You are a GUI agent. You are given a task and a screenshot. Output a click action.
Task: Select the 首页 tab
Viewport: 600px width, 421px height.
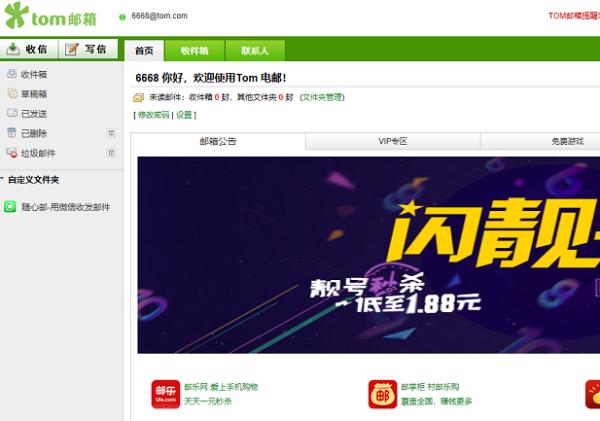[144, 51]
